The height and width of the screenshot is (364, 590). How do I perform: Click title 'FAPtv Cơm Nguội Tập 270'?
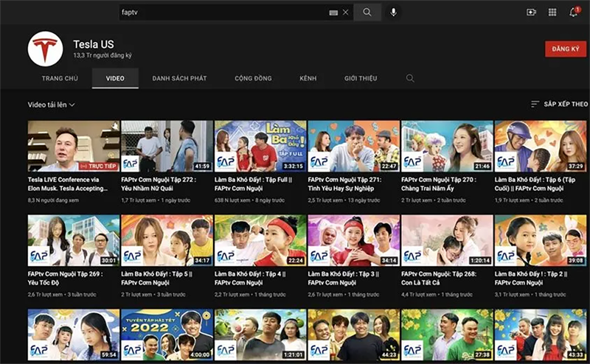click(439, 184)
